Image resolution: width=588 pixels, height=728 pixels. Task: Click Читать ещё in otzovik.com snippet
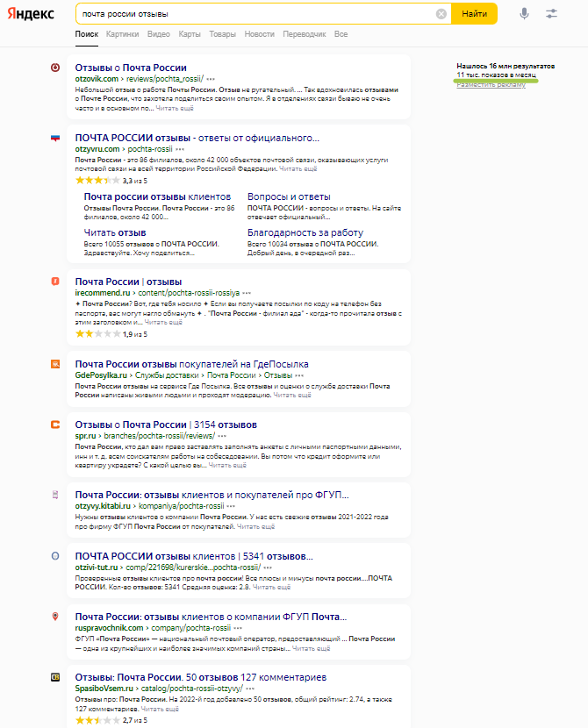click(175, 108)
